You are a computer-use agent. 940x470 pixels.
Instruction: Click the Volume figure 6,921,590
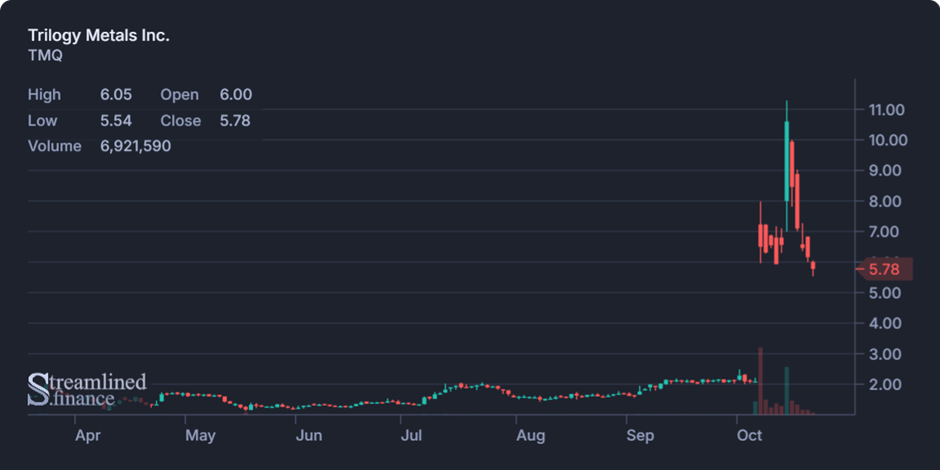tap(135, 146)
